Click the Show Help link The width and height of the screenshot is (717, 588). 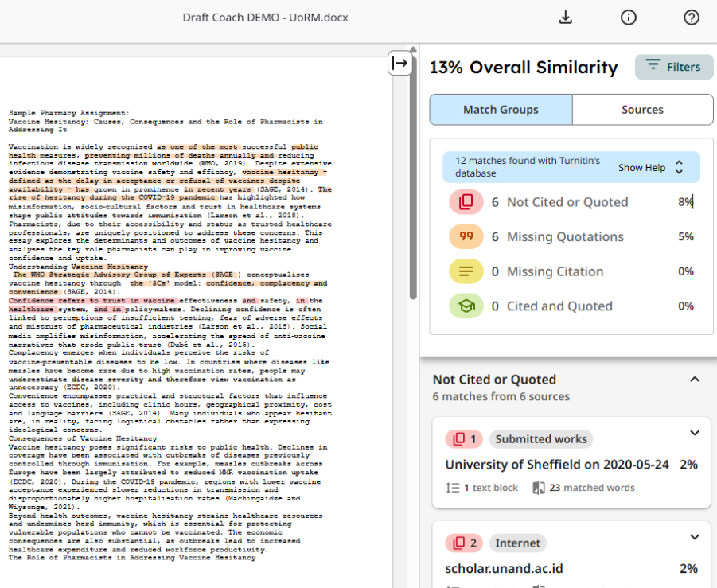click(641, 168)
